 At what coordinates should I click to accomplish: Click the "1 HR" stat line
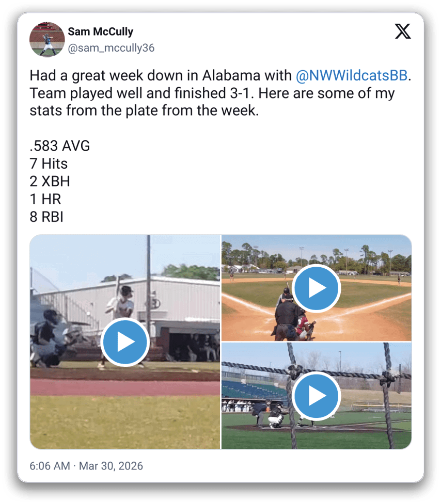point(45,199)
